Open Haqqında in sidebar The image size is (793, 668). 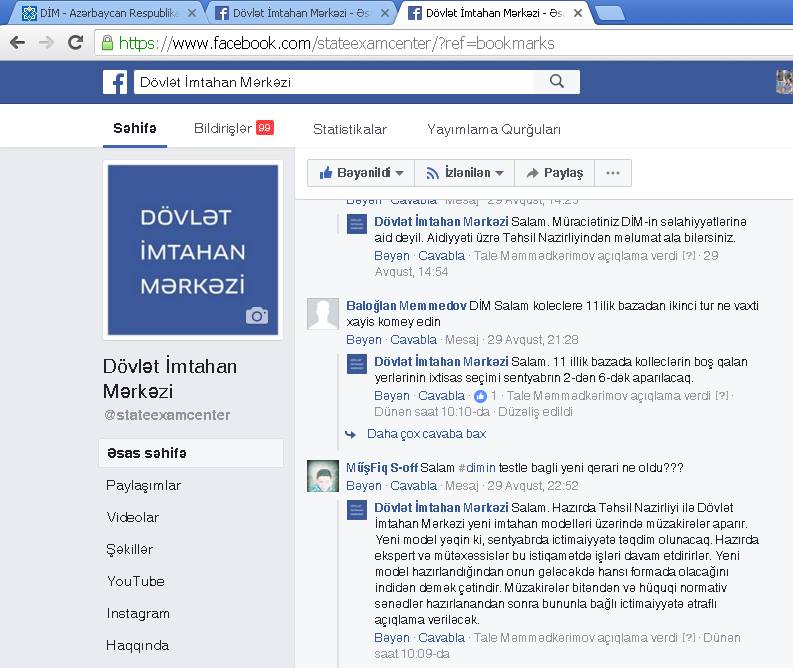point(138,646)
